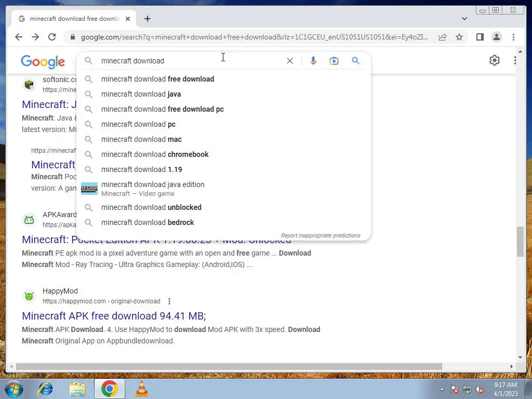
Task: Click the scroll left arrow
Action: (11, 366)
